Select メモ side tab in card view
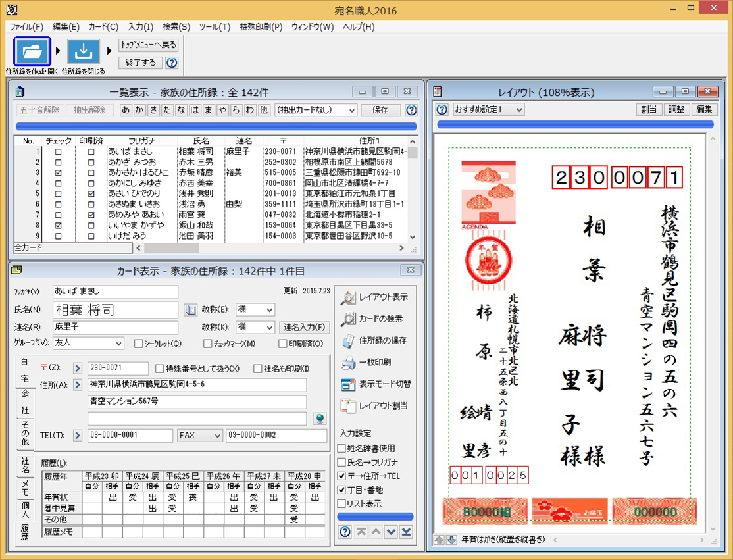The height and width of the screenshot is (560, 733). click(25, 488)
